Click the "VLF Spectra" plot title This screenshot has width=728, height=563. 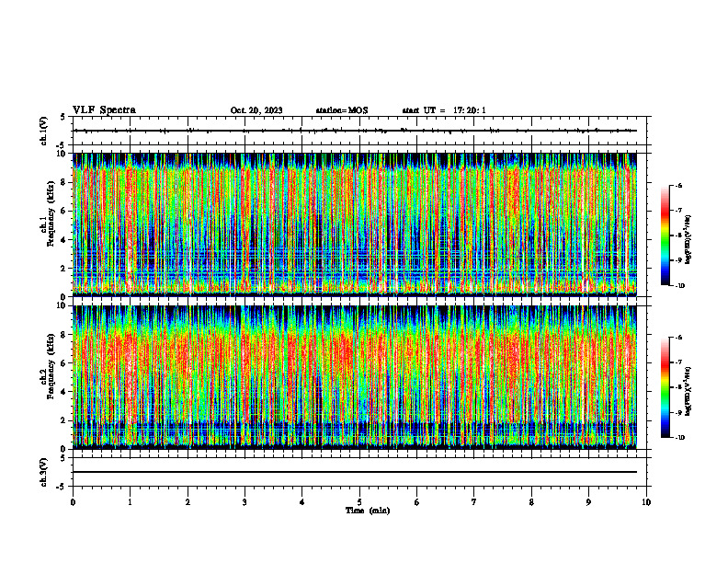coord(104,110)
